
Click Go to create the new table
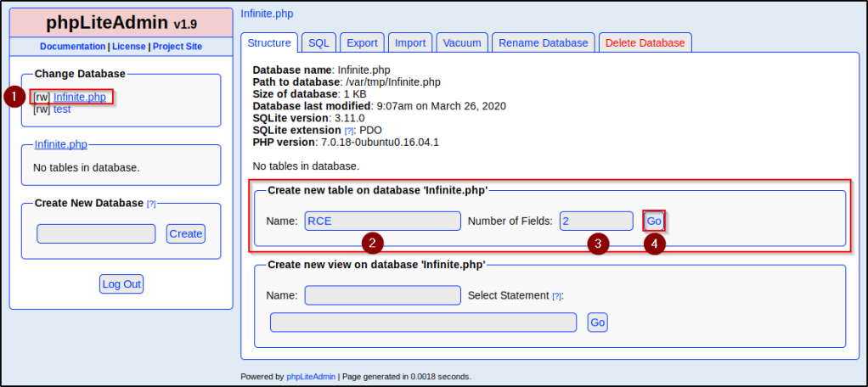pyautogui.click(x=654, y=221)
